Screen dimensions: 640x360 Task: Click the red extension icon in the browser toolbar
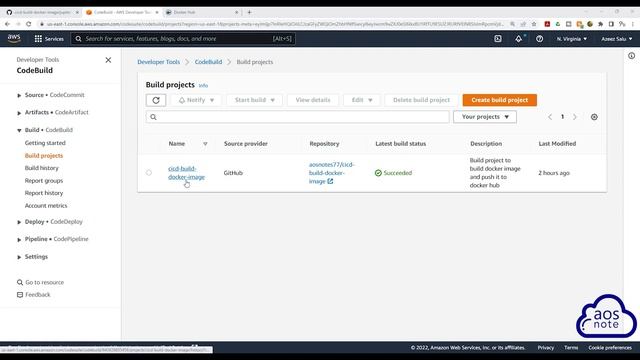tap(547, 24)
